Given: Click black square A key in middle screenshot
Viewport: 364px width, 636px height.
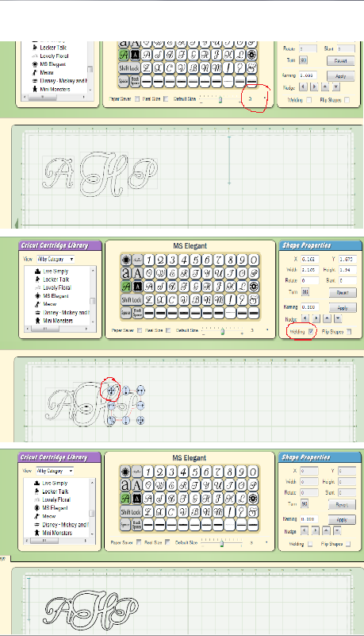Looking at the screenshot, I should click(x=137, y=287).
